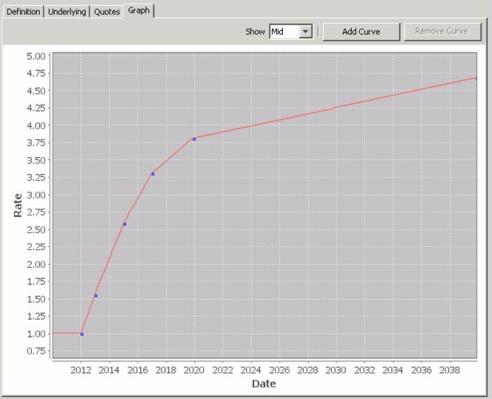Click the Add Curve button
Screen dimensions: 492x399
tap(361, 32)
